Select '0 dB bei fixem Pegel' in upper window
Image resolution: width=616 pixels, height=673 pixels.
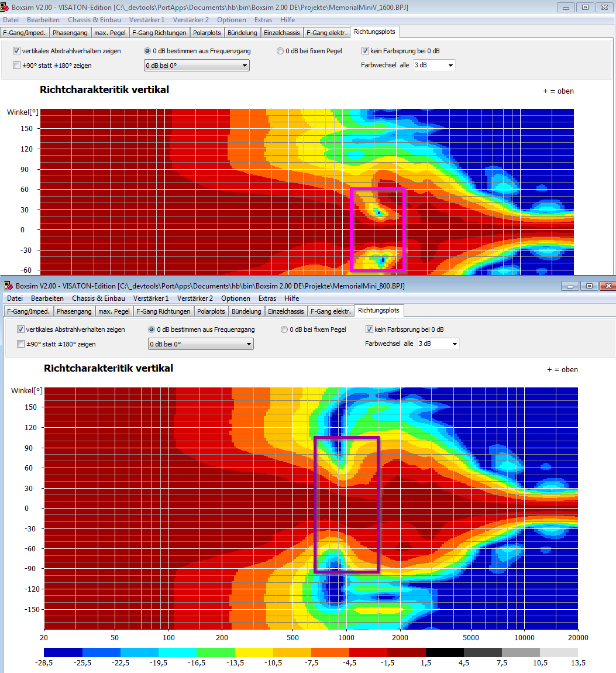pos(281,51)
